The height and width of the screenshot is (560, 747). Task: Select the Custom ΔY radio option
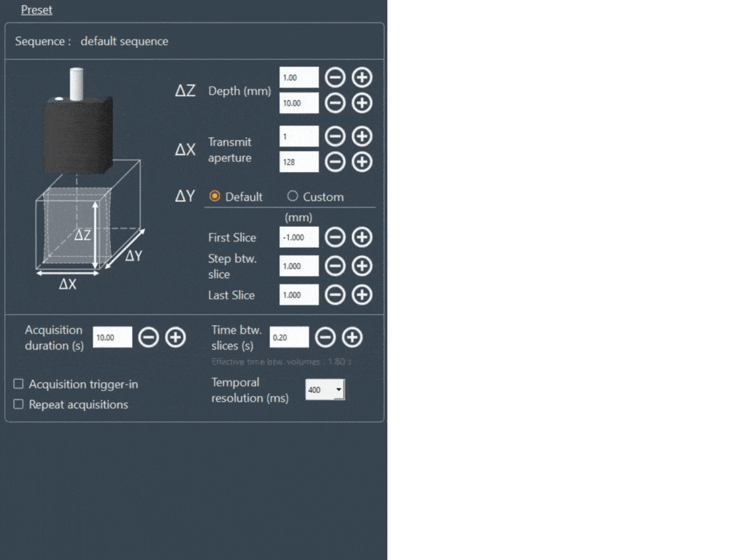293,196
